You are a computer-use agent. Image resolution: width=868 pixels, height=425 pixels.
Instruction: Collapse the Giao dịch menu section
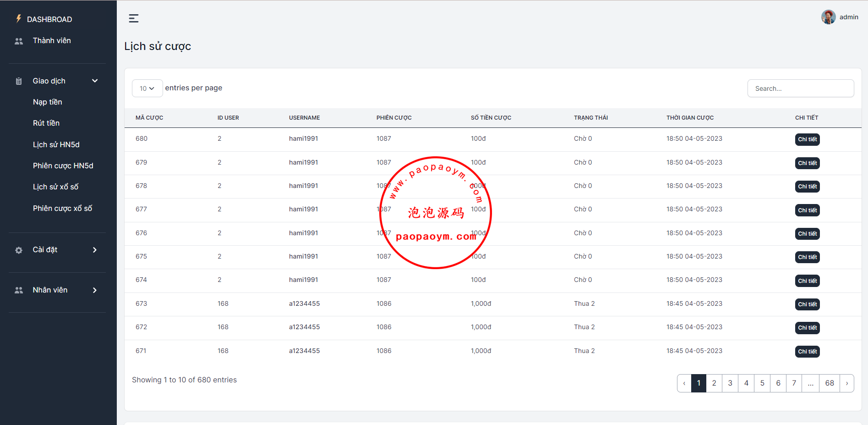pyautogui.click(x=95, y=81)
